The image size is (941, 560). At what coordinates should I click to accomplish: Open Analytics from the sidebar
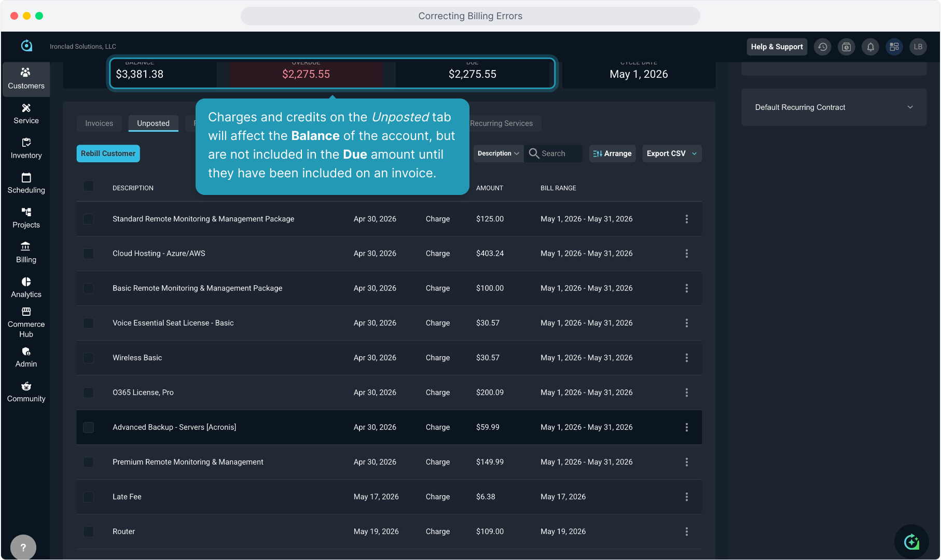(26, 287)
